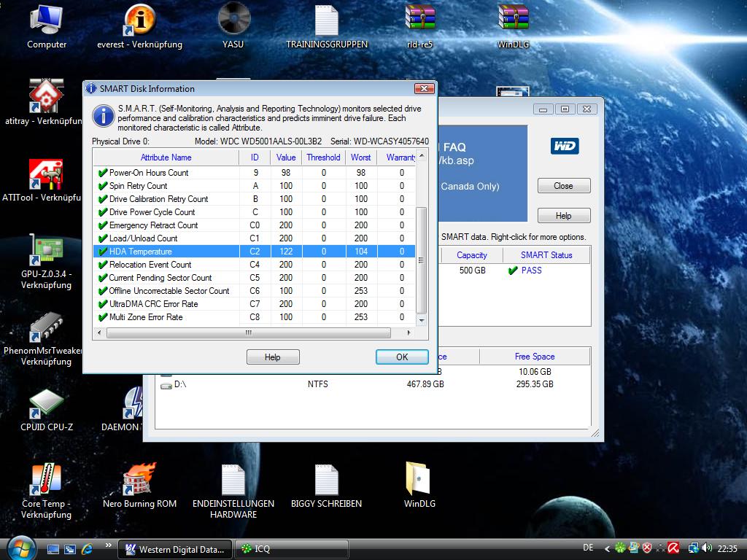The height and width of the screenshot is (560, 747).
Task: Open the rld-re5 archive icon
Action: [419, 18]
